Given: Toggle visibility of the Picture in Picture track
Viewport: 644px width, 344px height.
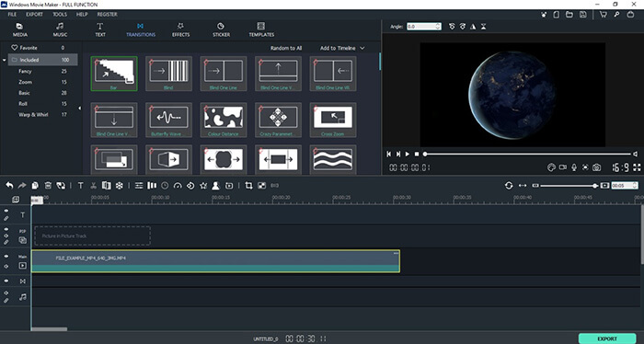Looking at the screenshot, I should click(x=6, y=229).
